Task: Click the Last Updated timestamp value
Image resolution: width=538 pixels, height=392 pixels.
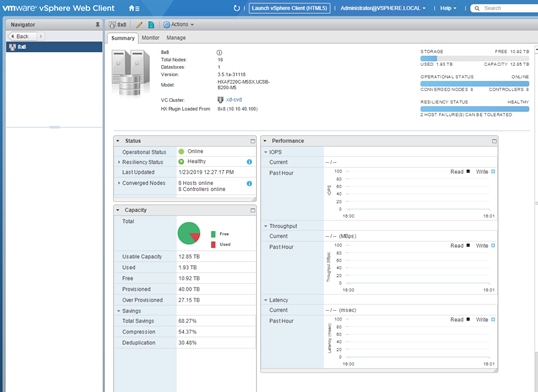Action: point(206,172)
